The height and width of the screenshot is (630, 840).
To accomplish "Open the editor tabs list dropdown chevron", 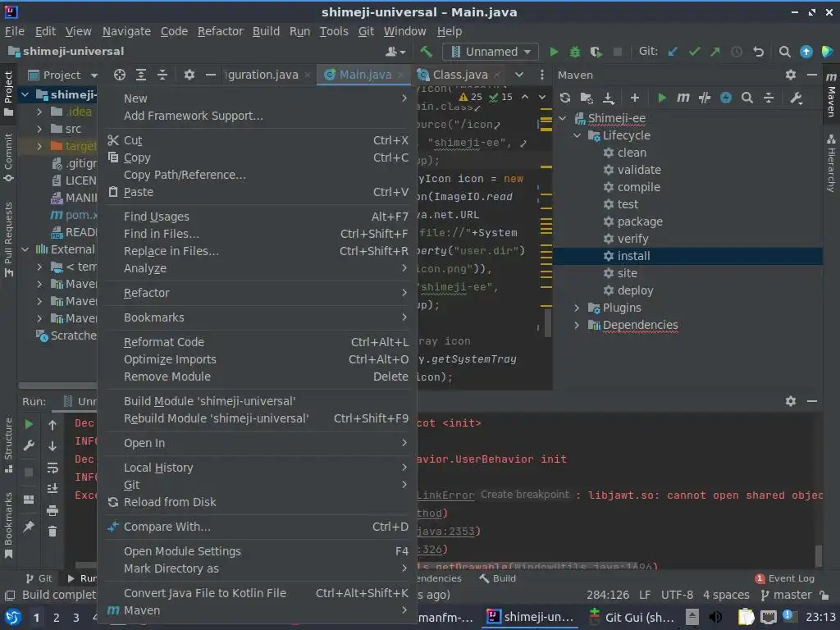I will (519, 75).
